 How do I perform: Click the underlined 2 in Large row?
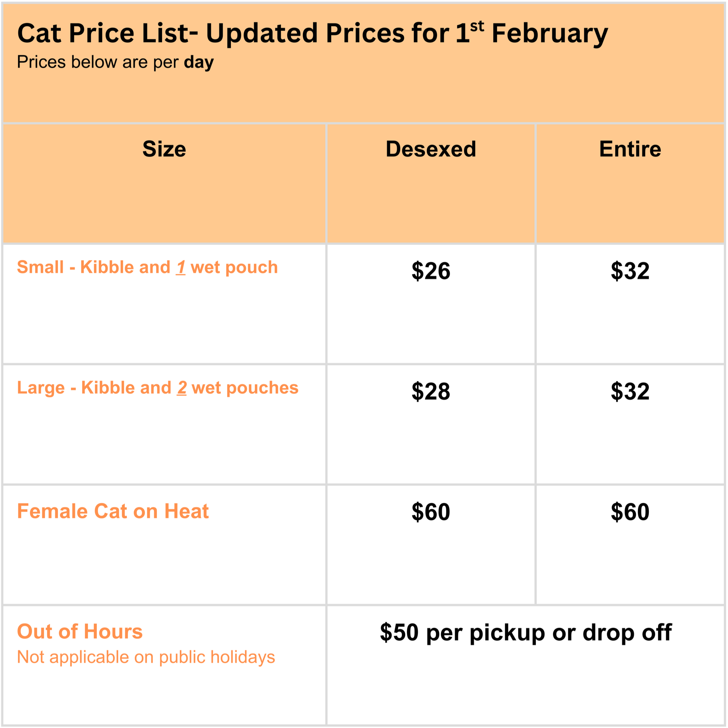182,388
